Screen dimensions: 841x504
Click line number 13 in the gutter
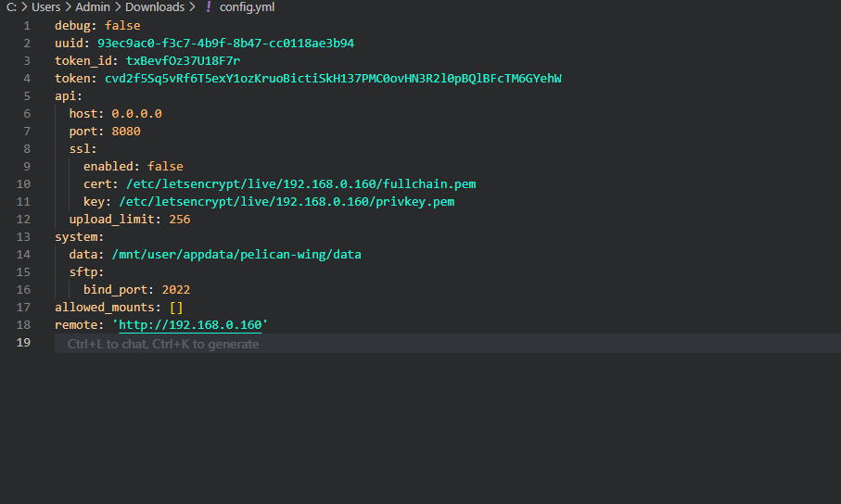[x=23, y=237]
